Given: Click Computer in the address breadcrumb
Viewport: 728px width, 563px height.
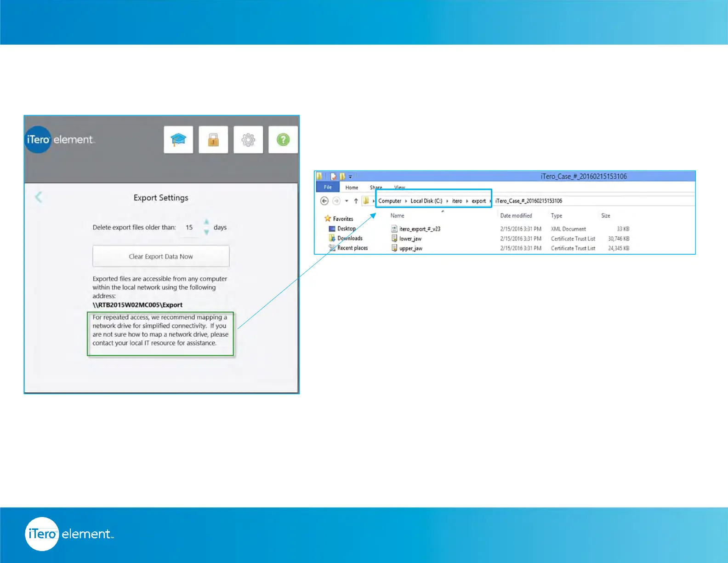Looking at the screenshot, I should 390,201.
